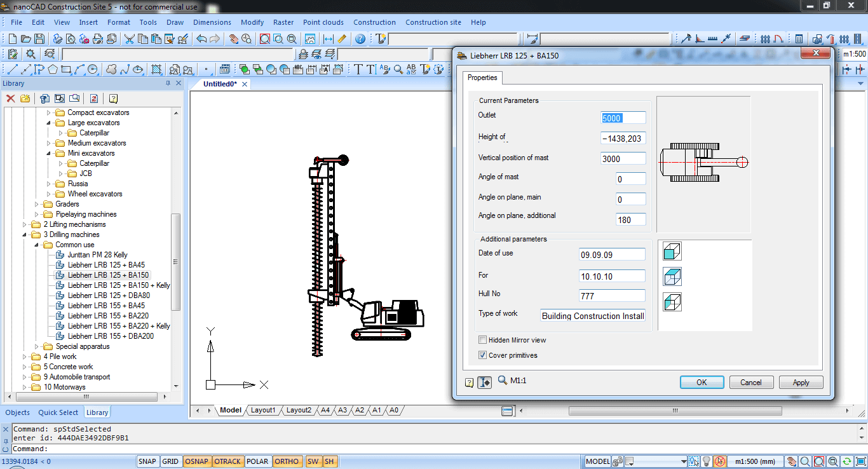Image resolution: width=868 pixels, height=469 pixels.
Task: Expand the Medium excavators folder
Action: click(x=48, y=143)
